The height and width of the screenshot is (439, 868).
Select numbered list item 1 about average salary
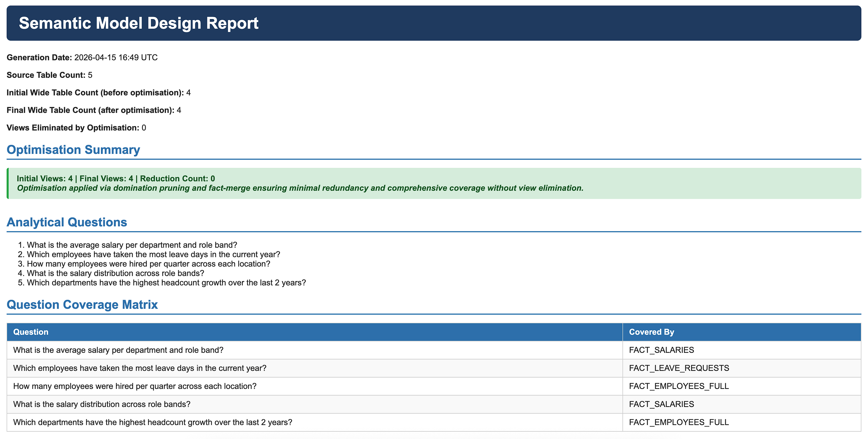[x=132, y=245]
